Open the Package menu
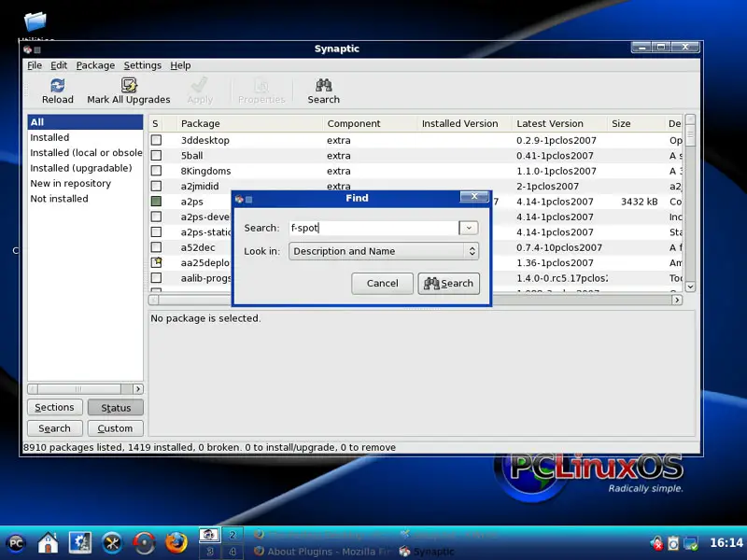Image resolution: width=747 pixels, height=560 pixels. click(95, 65)
